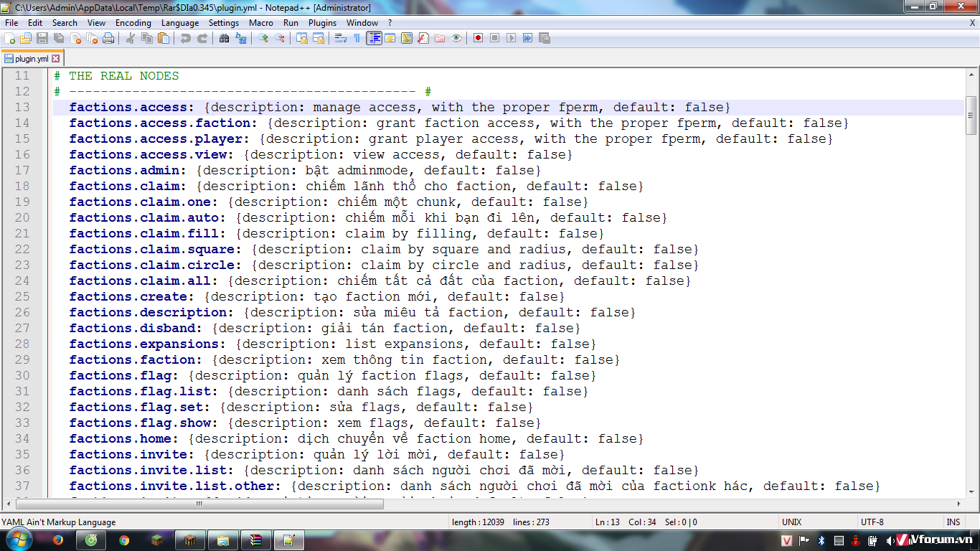This screenshot has height=551, width=980.
Task: Start macro recording with the red circle
Action: click(x=479, y=38)
